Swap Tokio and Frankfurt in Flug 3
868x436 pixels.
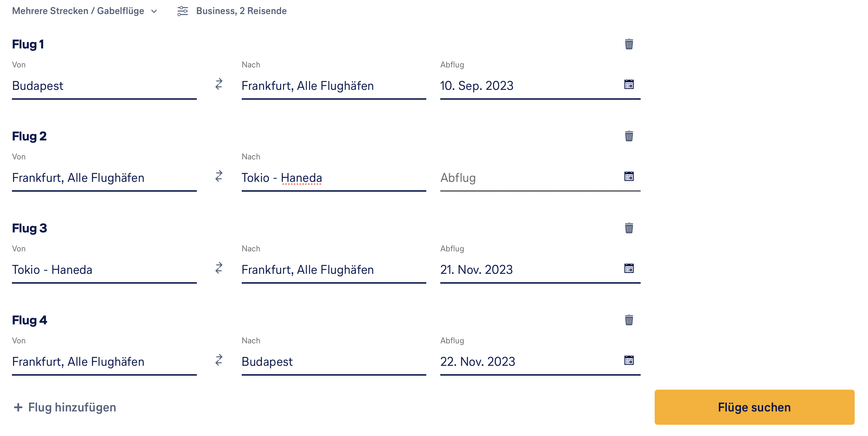tap(219, 268)
